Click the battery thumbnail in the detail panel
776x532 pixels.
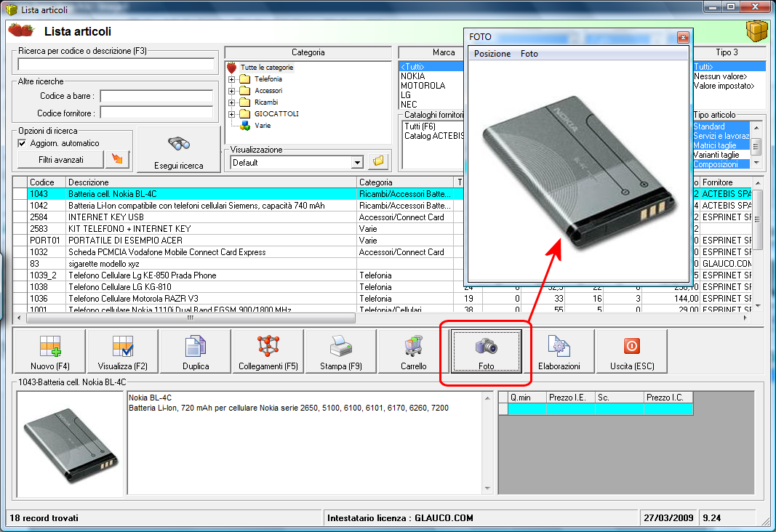(x=71, y=444)
